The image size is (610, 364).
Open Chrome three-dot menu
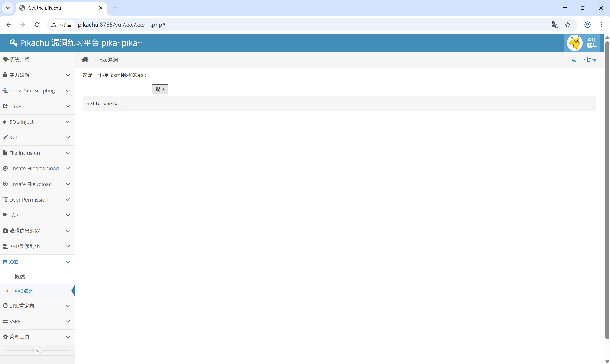click(601, 25)
